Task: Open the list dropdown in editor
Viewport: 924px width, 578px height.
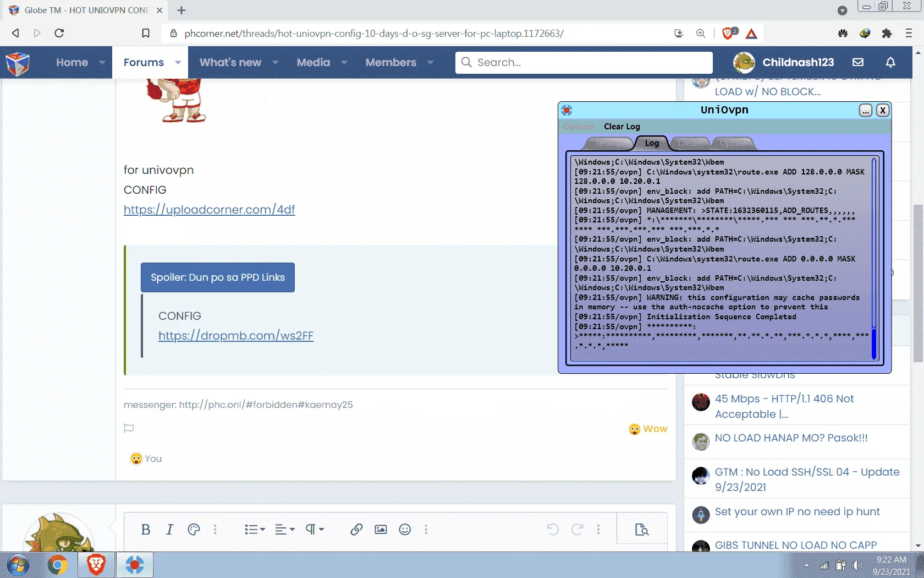Action: tap(255, 530)
